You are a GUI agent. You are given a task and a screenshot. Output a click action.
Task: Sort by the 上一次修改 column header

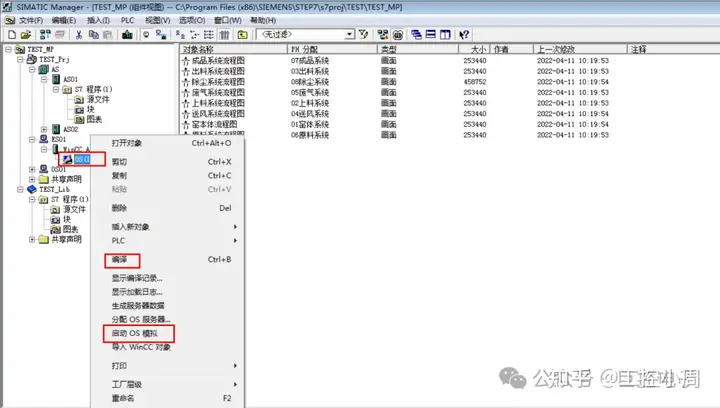pyautogui.click(x=579, y=49)
